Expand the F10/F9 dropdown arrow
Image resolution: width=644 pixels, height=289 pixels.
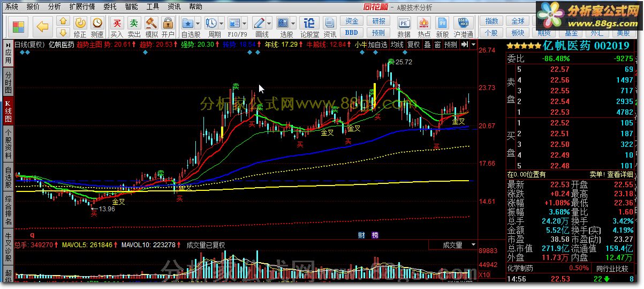245,24
